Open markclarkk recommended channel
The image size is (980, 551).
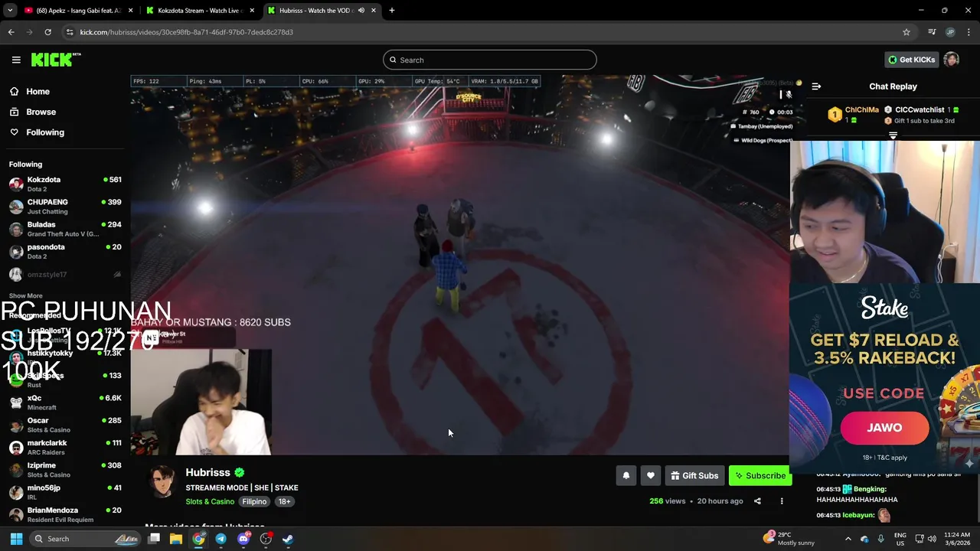click(x=64, y=447)
